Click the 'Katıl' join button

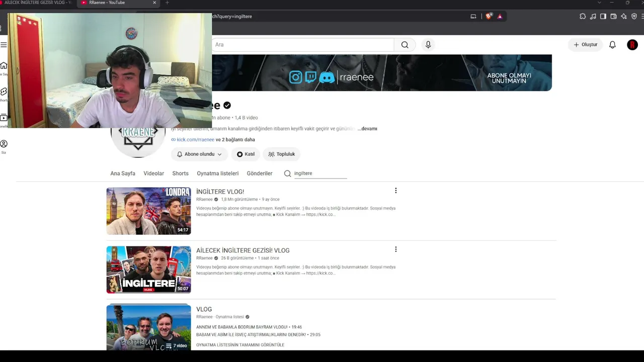coord(246,154)
